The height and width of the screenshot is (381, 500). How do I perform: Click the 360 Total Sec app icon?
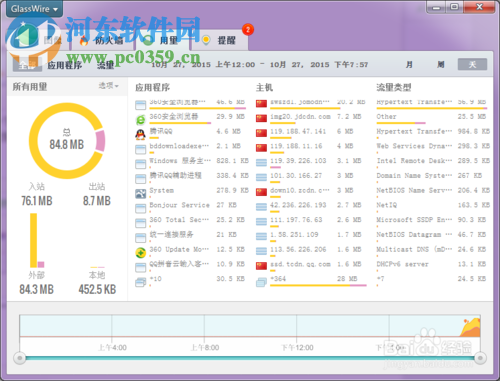(141, 223)
